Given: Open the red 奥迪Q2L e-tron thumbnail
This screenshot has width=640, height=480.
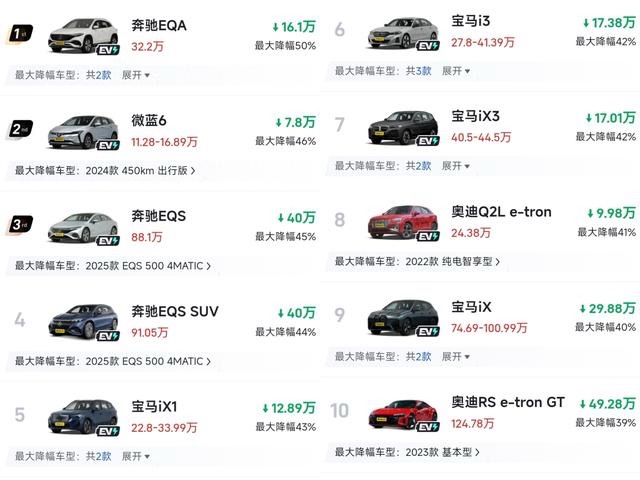Looking at the screenshot, I should point(403,223).
